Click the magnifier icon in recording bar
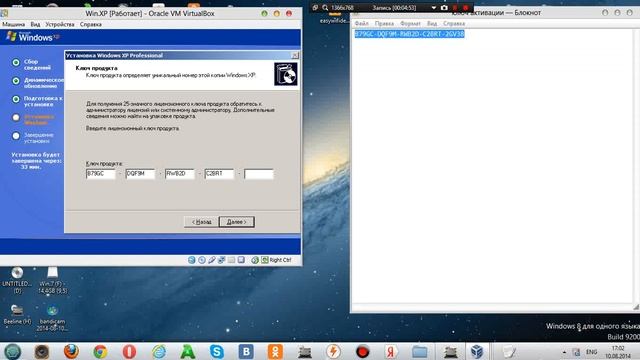 [x=325, y=7]
